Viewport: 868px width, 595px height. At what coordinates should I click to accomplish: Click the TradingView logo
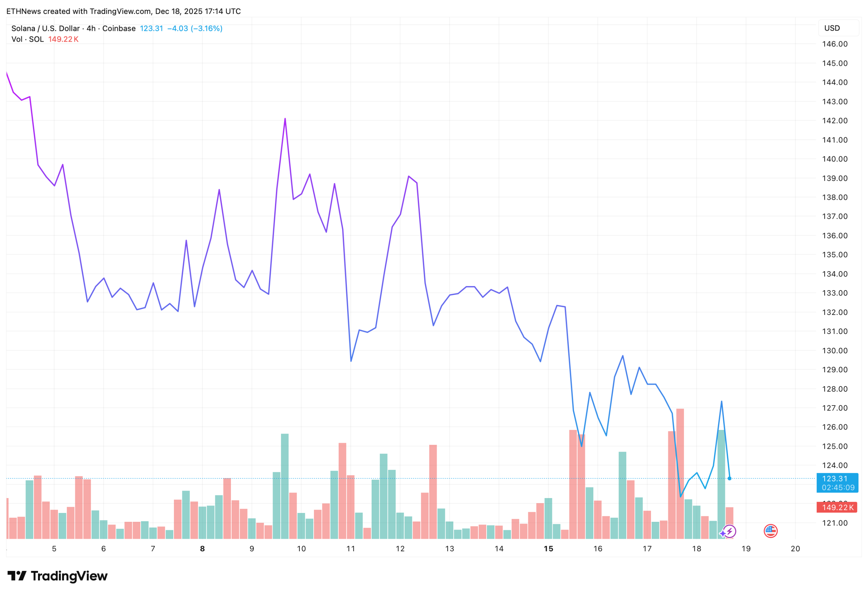[x=17, y=576]
